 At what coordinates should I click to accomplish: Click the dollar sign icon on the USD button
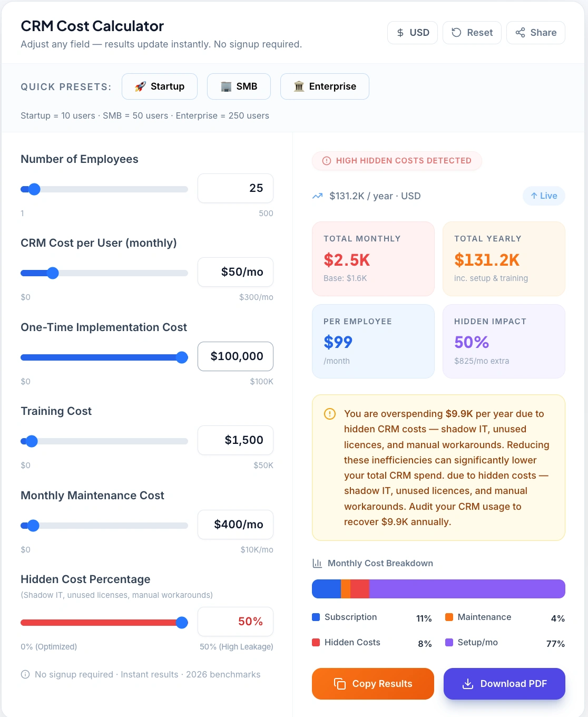pyautogui.click(x=400, y=32)
